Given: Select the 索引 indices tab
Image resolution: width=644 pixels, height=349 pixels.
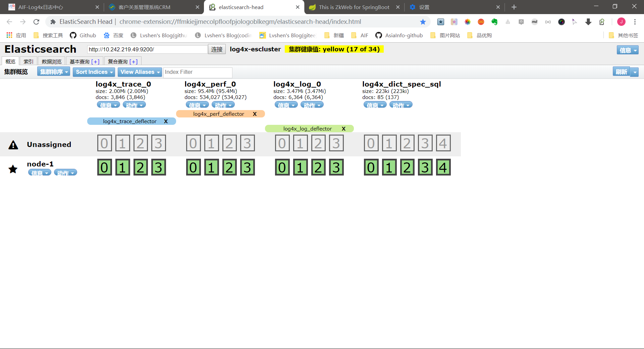Looking at the screenshot, I should [x=29, y=61].
